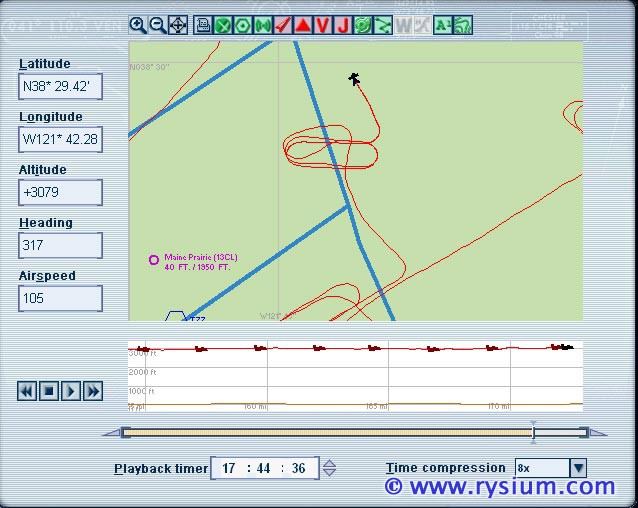Screen dimensions: 638x508
Task: Toggle VOR display with green hexagon icon
Action: pos(242,25)
